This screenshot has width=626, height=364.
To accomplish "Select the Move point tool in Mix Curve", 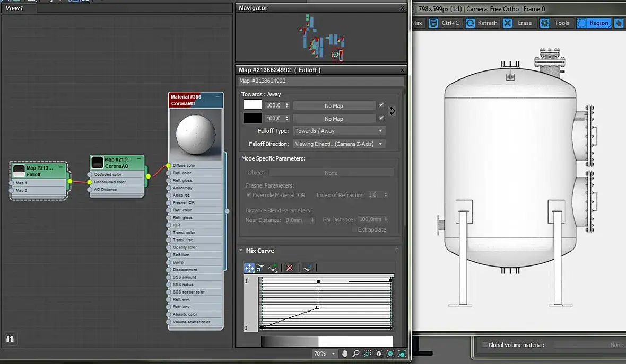I will tap(249, 268).
